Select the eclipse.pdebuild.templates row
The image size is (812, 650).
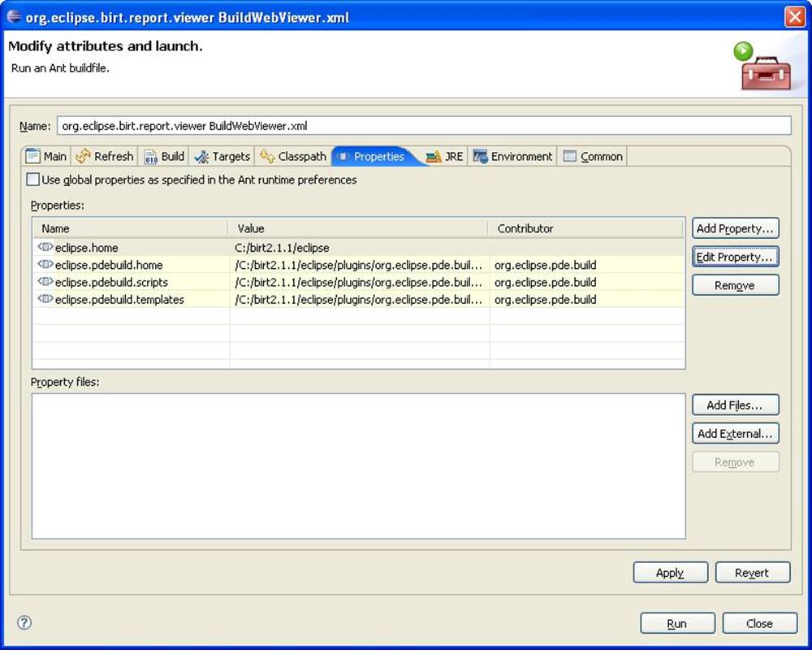pyautogui.click(x=358, y=299)
